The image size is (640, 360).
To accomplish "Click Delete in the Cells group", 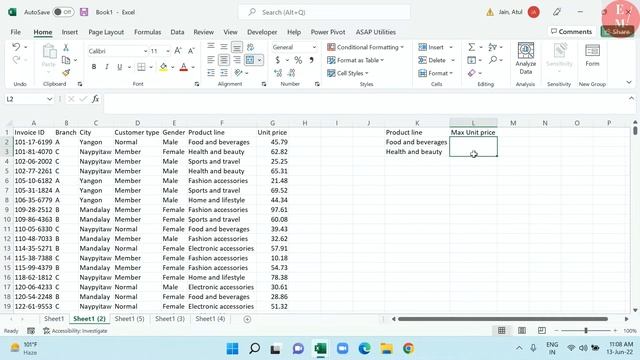I will 432,60.
